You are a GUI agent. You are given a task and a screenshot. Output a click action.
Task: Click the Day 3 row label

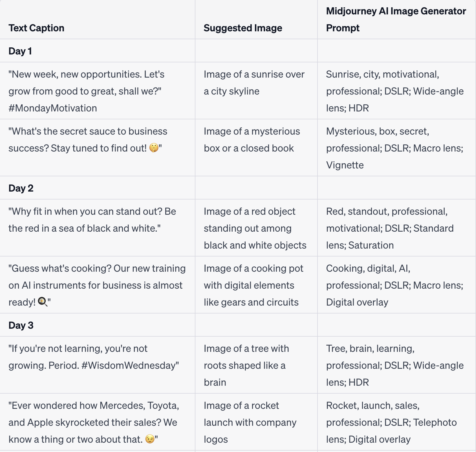coord(21,325)
